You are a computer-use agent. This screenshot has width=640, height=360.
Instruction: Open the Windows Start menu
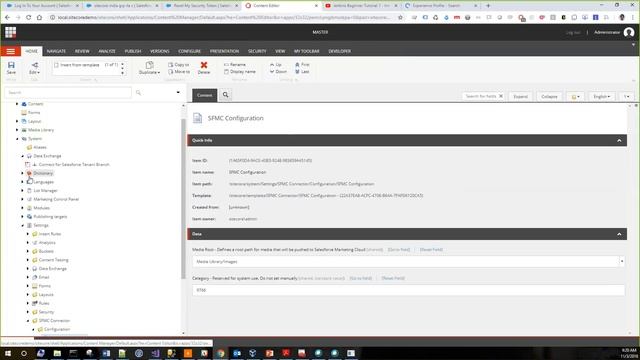(x=7, y=353)
